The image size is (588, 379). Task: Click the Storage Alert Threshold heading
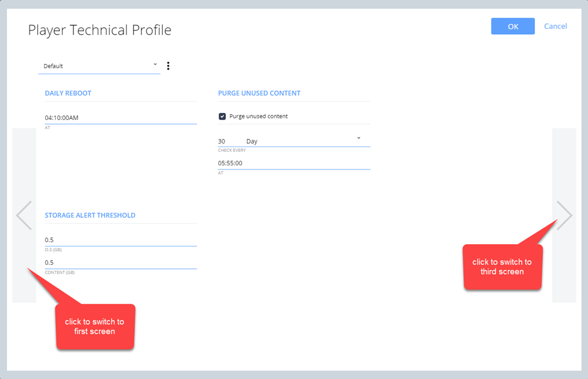click(x=90, y=215)
